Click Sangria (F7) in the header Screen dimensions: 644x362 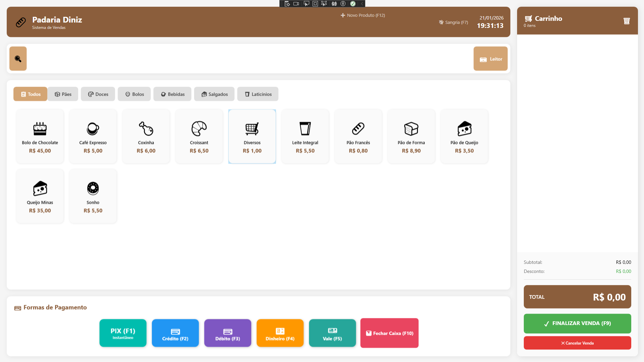tap(453, 22)
